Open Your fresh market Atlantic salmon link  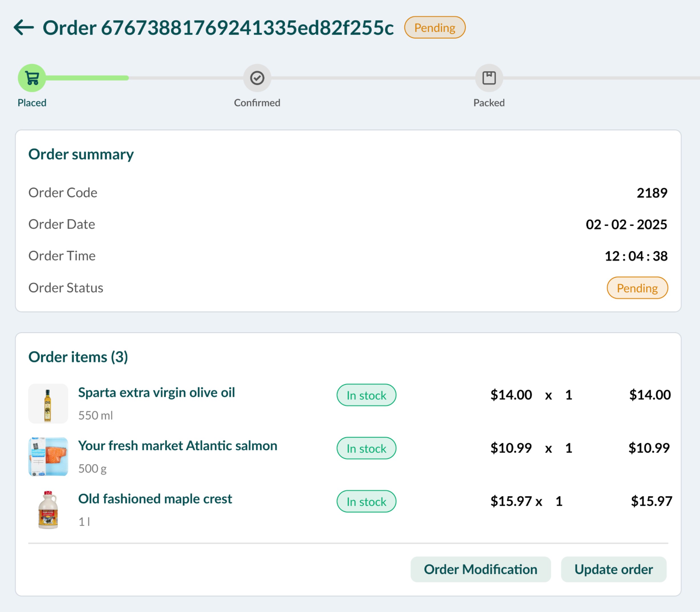[x=178, y=446]
